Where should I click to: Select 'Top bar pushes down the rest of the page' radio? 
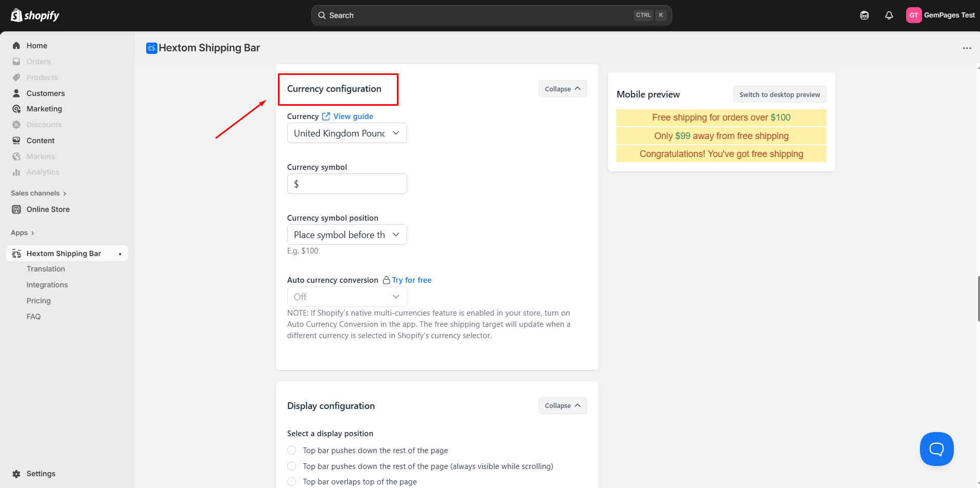[292, 451]
